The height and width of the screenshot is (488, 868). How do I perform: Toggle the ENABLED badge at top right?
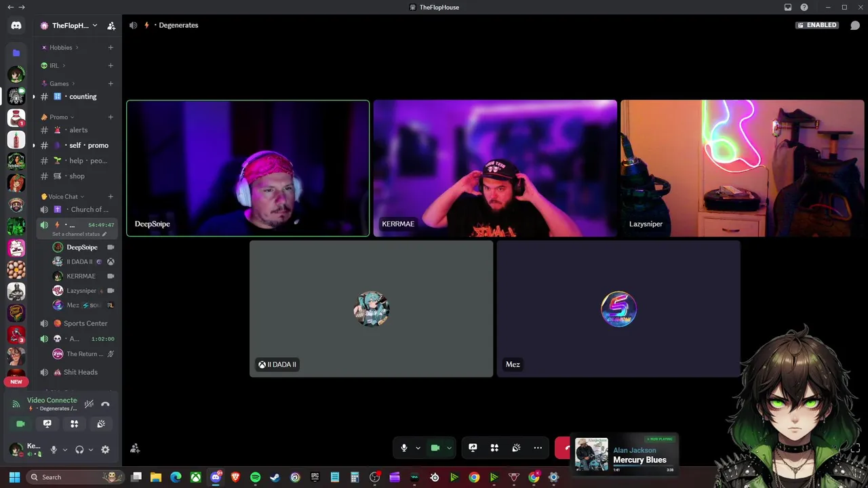pos(817,25)
